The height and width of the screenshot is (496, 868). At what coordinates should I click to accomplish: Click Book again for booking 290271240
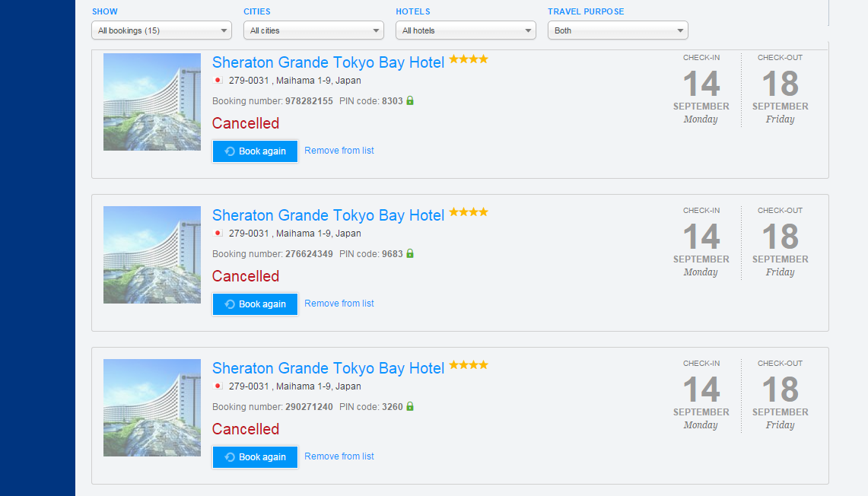pos(255,456)
